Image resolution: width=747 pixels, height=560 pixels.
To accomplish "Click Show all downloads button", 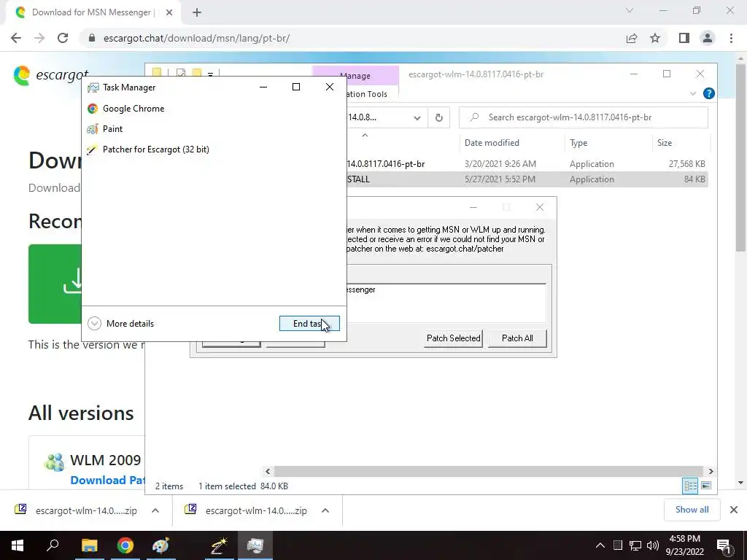I will pyautogui.click(x=692, y=510).
